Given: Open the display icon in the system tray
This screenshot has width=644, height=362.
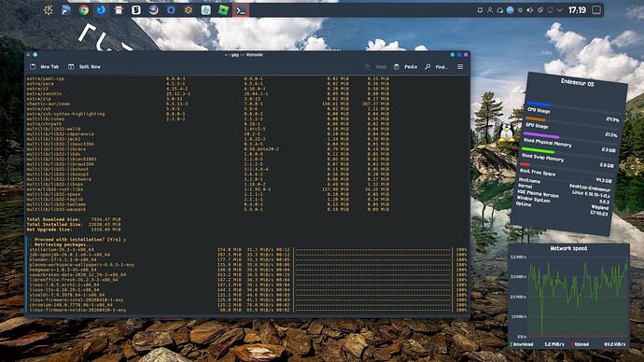Looking at the screenshot, I should pos(550,10).
